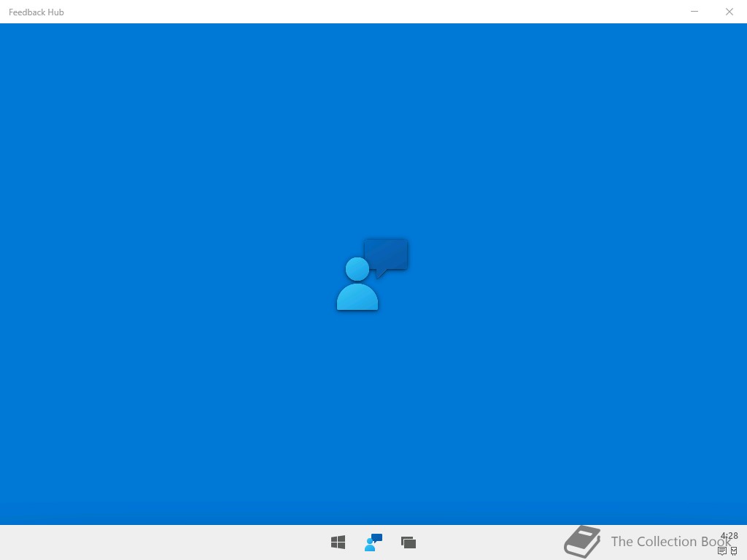Open Task View from the taskbar
Image resolution: width=747 pixels, height=560 pixels.
[x=409, y=542]
